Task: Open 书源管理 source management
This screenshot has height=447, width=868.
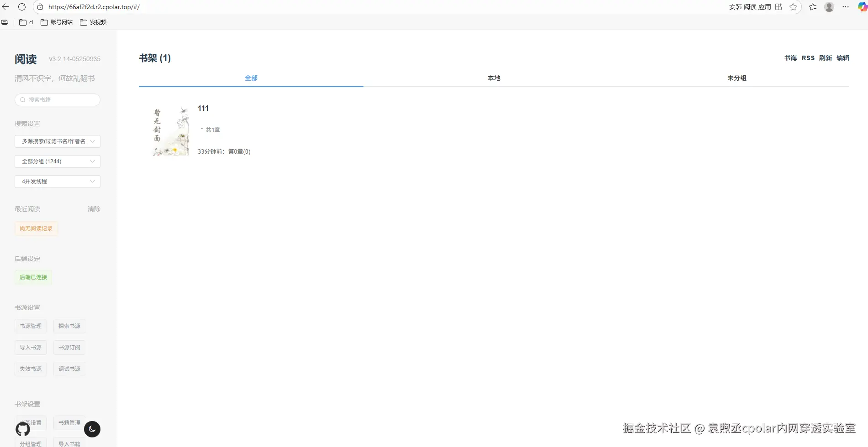Action: click(x=31, y=326)
